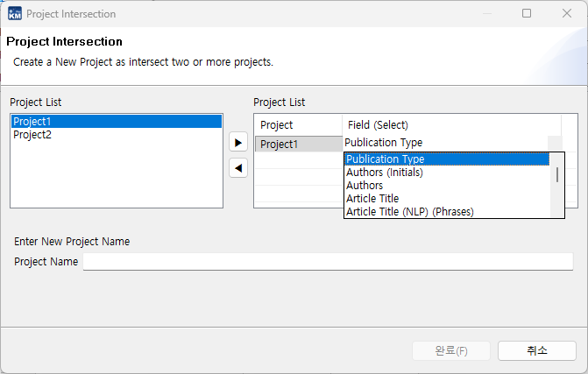
Task: Choose Publication Type in dropdown list
Action: click(x=446, y=159)
